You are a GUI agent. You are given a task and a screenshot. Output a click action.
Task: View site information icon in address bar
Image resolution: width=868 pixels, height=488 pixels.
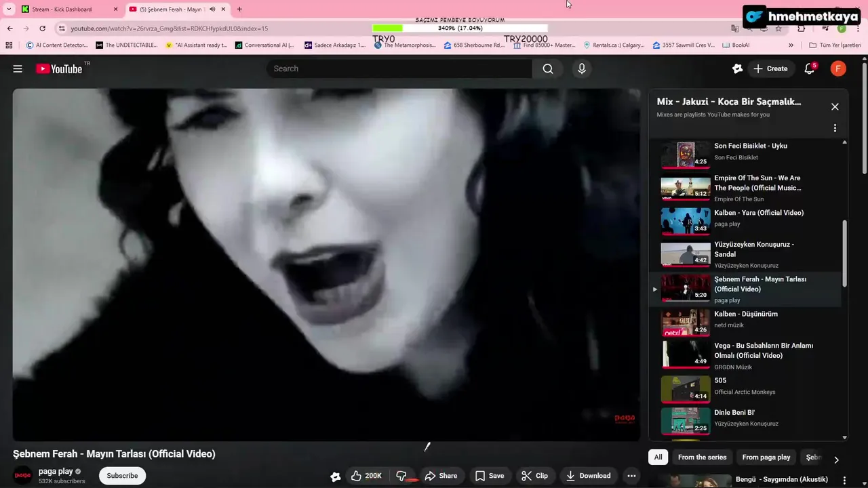(x=62, y=28)
